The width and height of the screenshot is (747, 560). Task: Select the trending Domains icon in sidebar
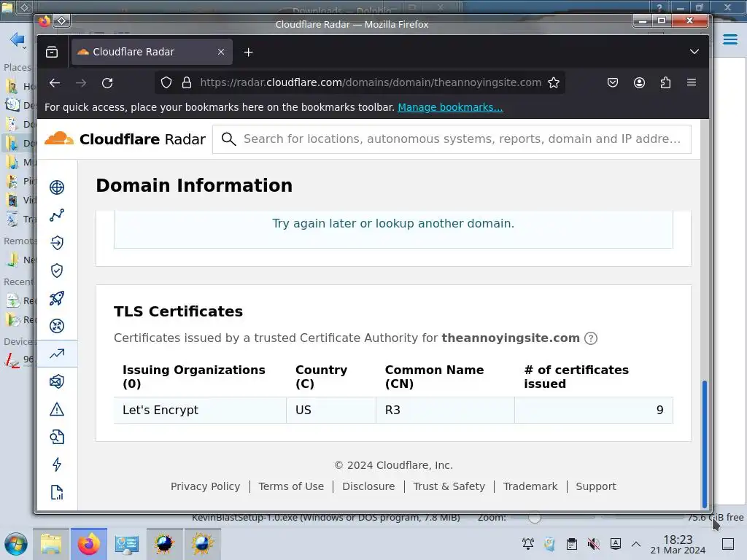pyautogui.click(x=57, y=354)
